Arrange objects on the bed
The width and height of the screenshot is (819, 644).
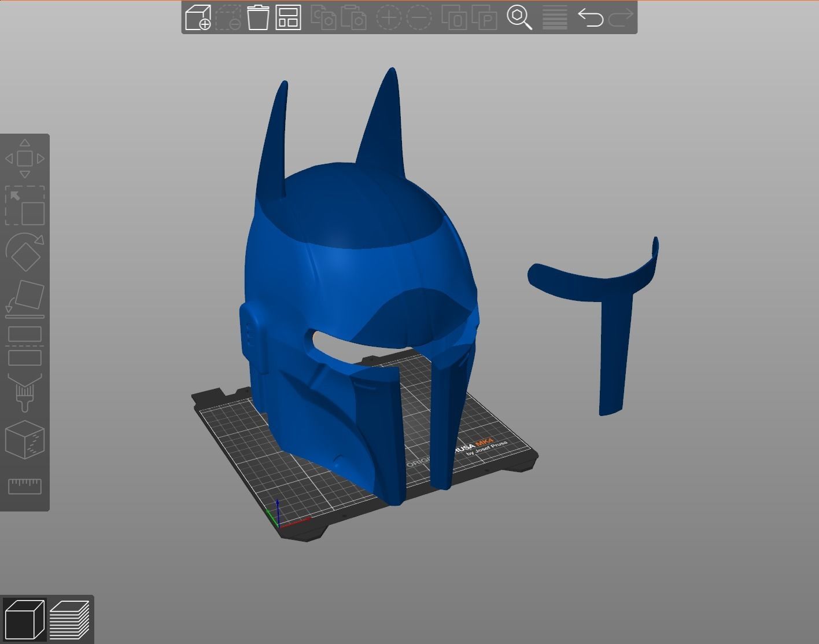coord(288,17)
